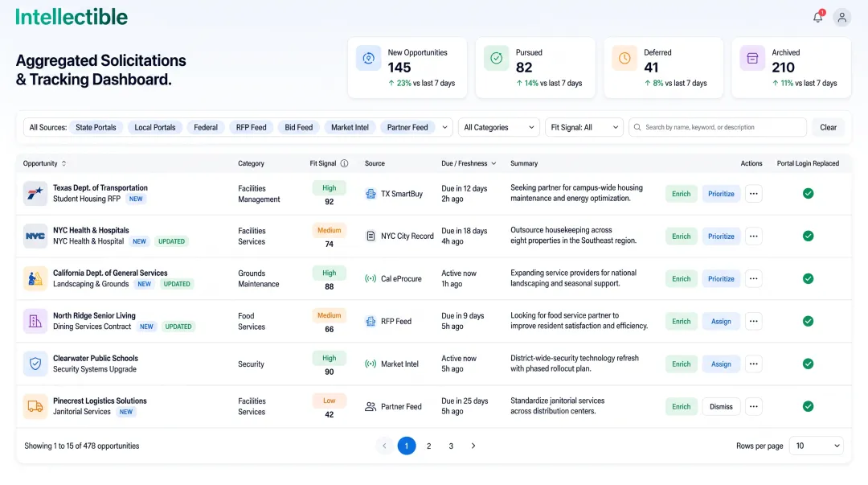Go to next page arrow
Viewport: 868px width, 485px height.
(x=473, y=446)
